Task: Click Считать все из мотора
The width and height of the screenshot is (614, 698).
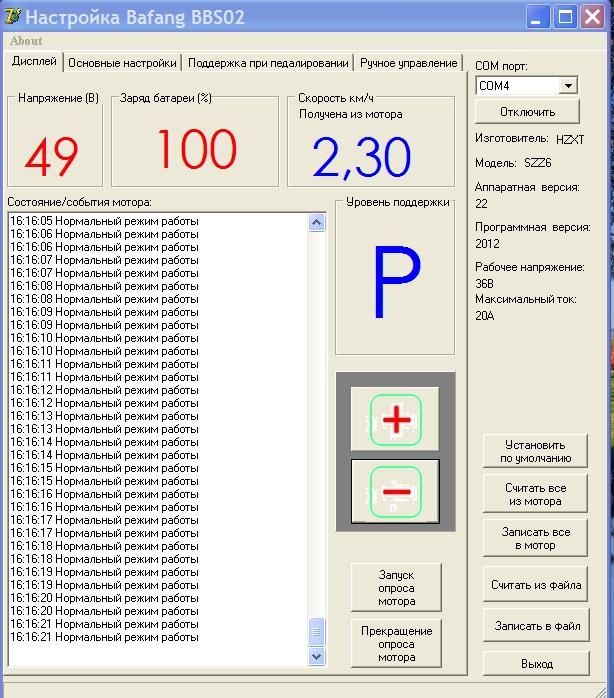Action: [x=535, y=494]
